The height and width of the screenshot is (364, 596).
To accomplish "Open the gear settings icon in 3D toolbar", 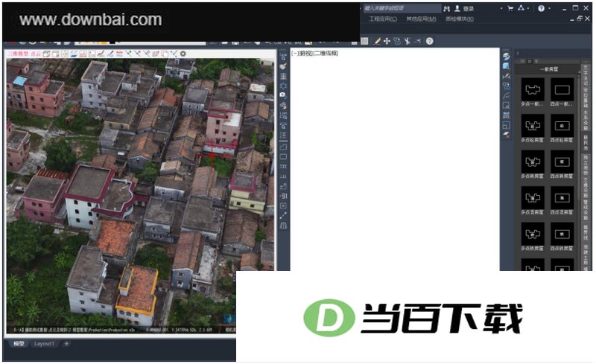I will pyautogui.click(x=183, y=54).
